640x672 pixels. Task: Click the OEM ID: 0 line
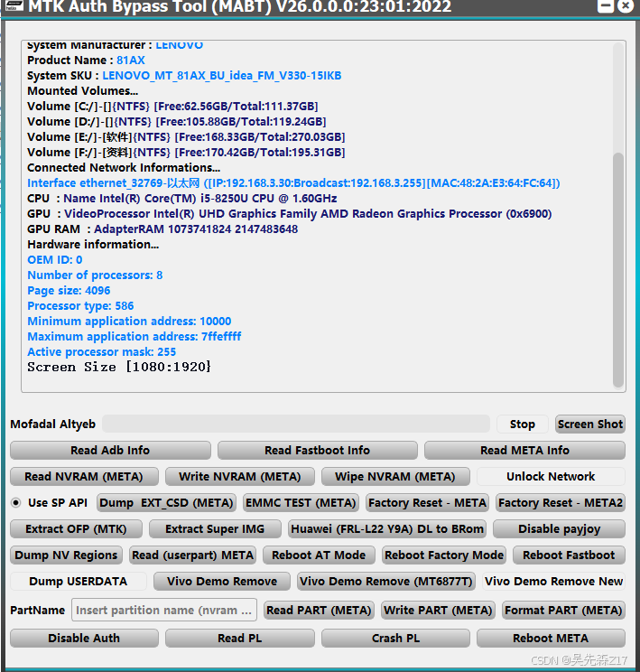[55, 260]
